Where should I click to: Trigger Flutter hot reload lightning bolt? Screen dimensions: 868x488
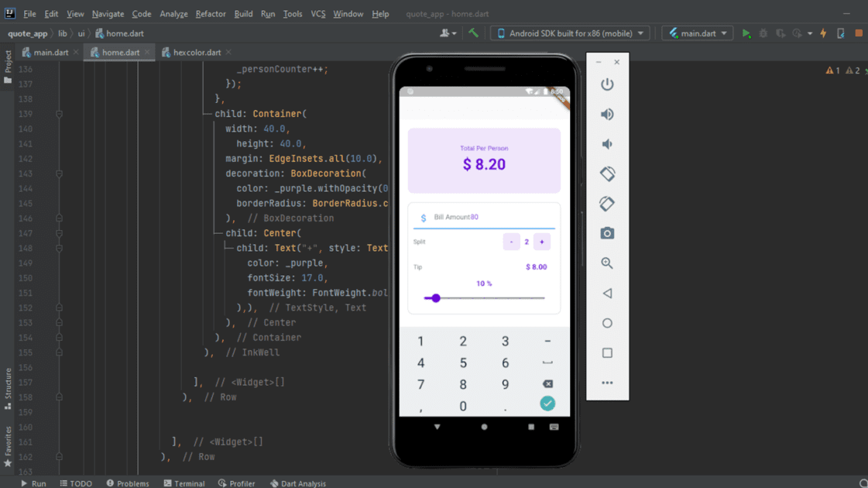click(x=822, y=33)
